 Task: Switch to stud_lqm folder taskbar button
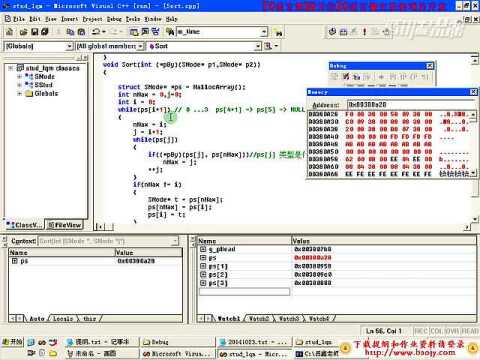tap(315, 342)
